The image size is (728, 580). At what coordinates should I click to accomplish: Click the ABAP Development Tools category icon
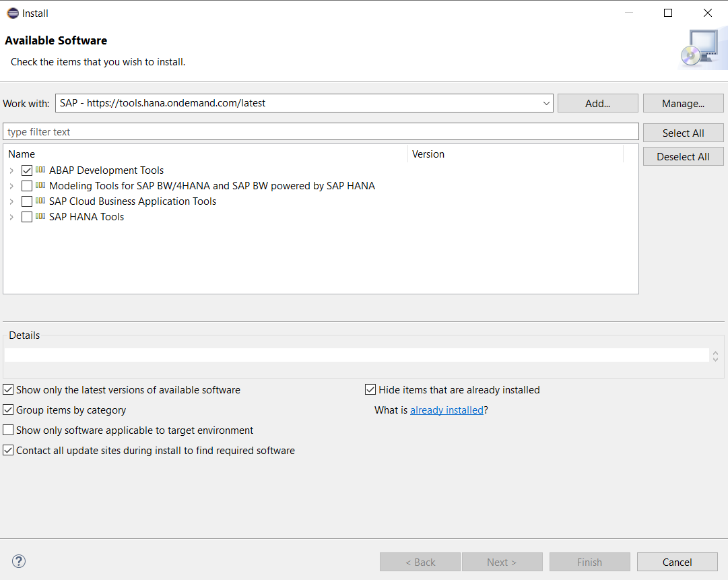[38, 170]
